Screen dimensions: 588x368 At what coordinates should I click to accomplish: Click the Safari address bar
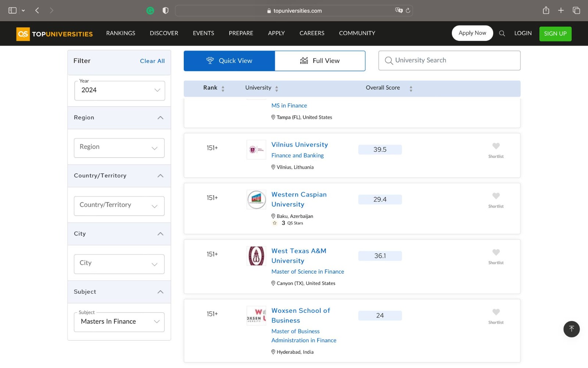point(294,11)
